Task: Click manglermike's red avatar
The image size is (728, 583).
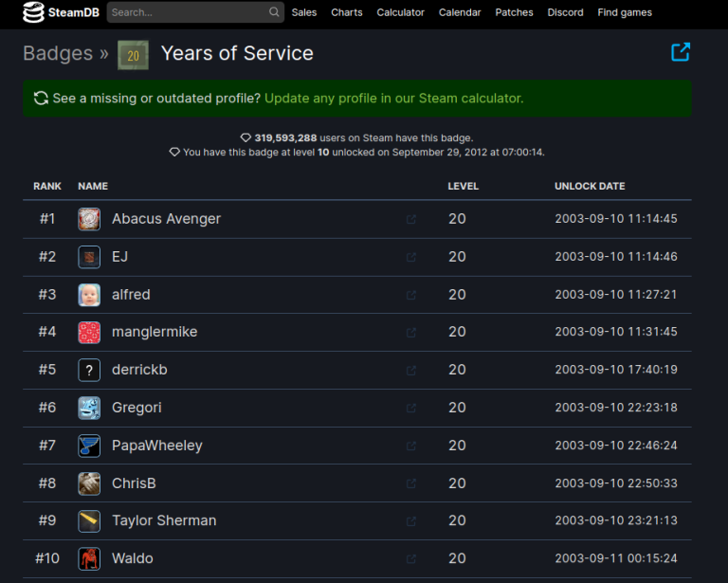Action: tap(89, 333)
